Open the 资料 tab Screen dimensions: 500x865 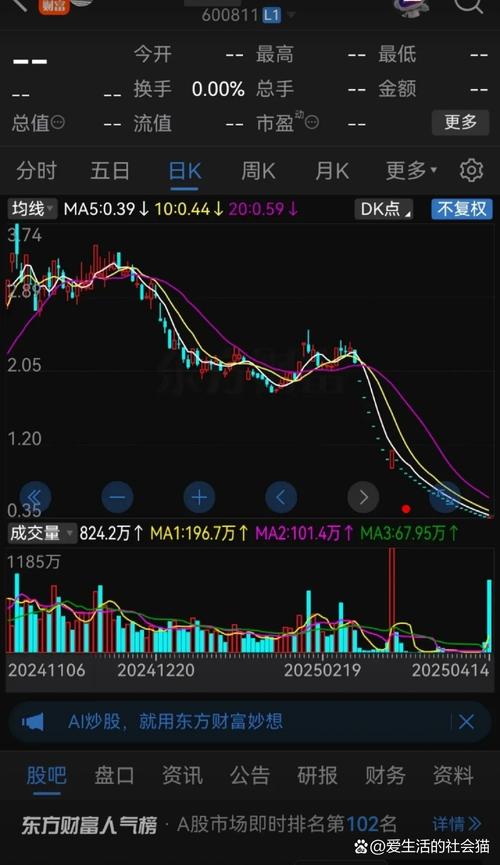pyautogui.click(x=453, y=775)
